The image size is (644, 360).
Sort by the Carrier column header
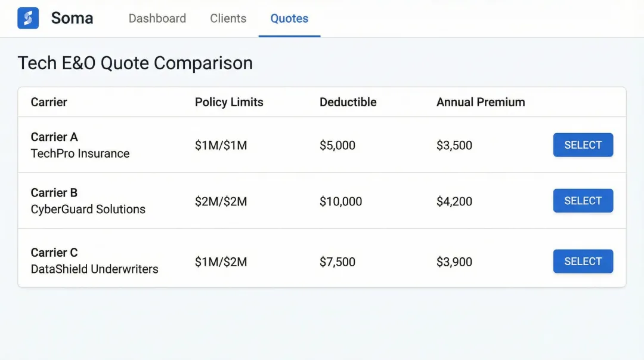tap(49, 102)
